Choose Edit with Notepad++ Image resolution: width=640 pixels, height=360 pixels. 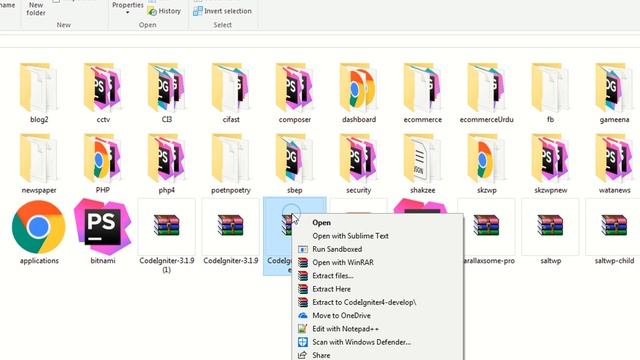378,329
